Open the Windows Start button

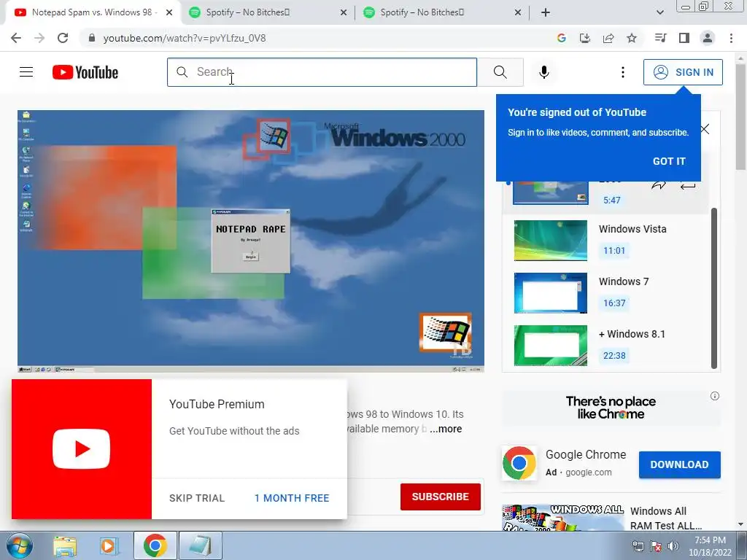19,545
